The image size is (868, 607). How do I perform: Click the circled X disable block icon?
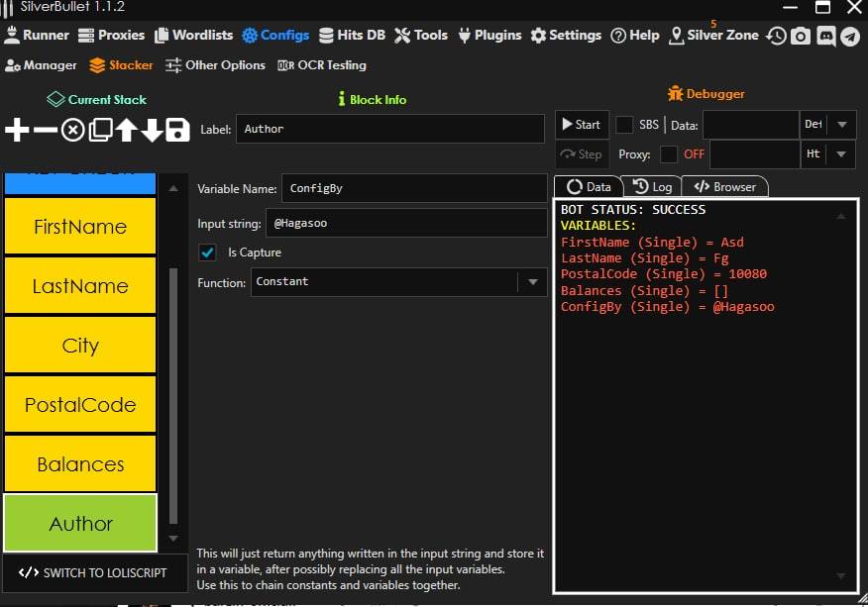point(73,130)
